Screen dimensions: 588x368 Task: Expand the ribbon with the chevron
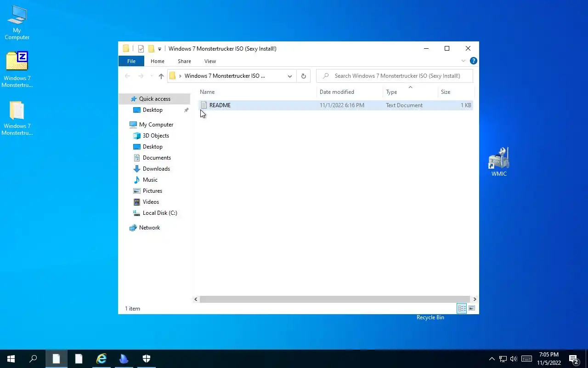(x=463, y=61)
